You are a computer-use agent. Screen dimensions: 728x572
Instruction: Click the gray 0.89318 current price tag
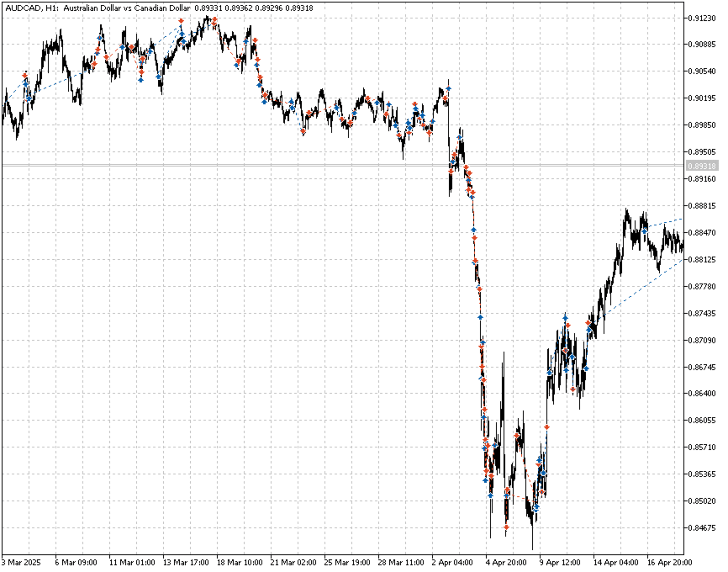click(702, 166)
